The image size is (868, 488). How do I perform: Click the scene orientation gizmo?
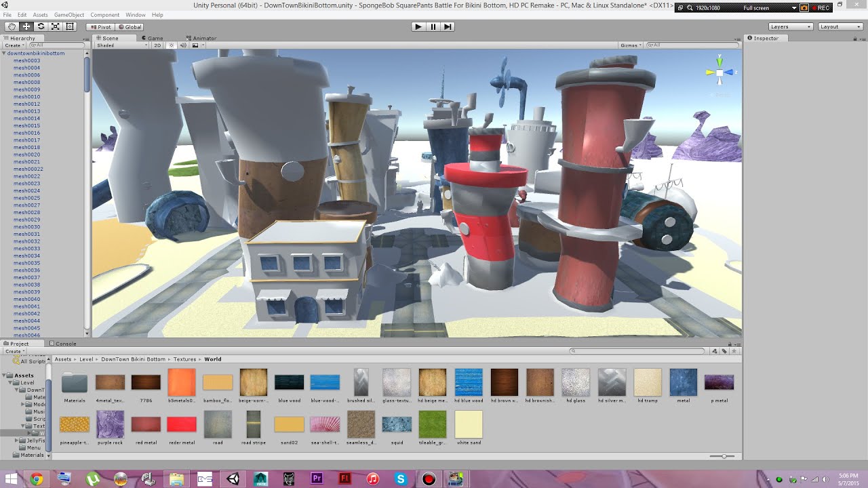coord(719,73)
